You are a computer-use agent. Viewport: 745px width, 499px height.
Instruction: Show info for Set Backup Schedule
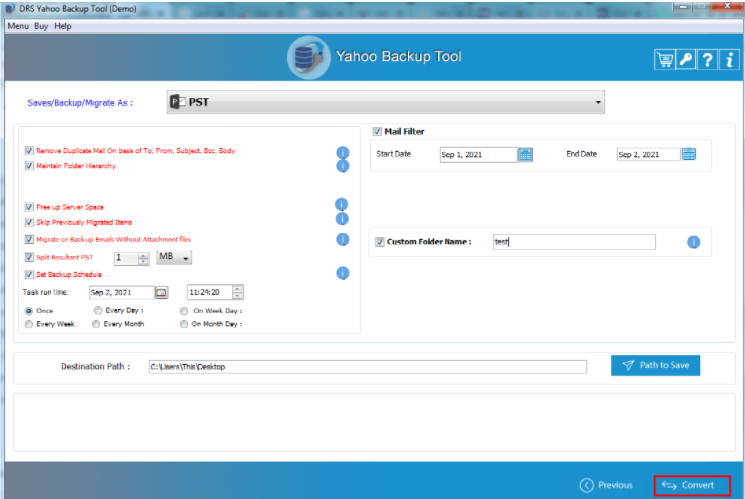(x=343, y=273)
